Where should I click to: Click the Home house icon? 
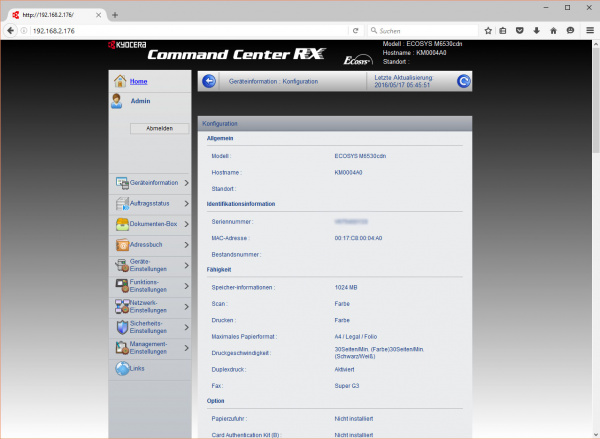click(x=119, y=81)
